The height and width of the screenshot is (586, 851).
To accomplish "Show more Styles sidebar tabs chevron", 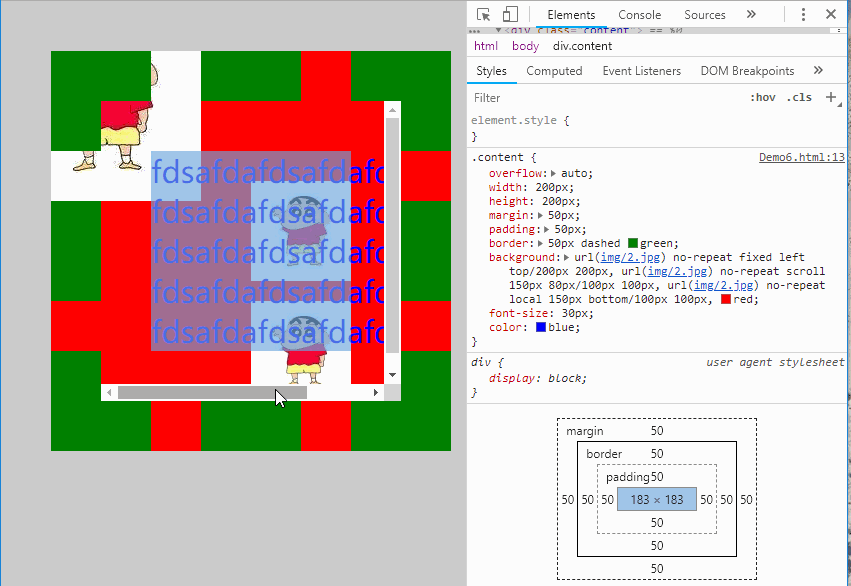I will pos(818,70).
